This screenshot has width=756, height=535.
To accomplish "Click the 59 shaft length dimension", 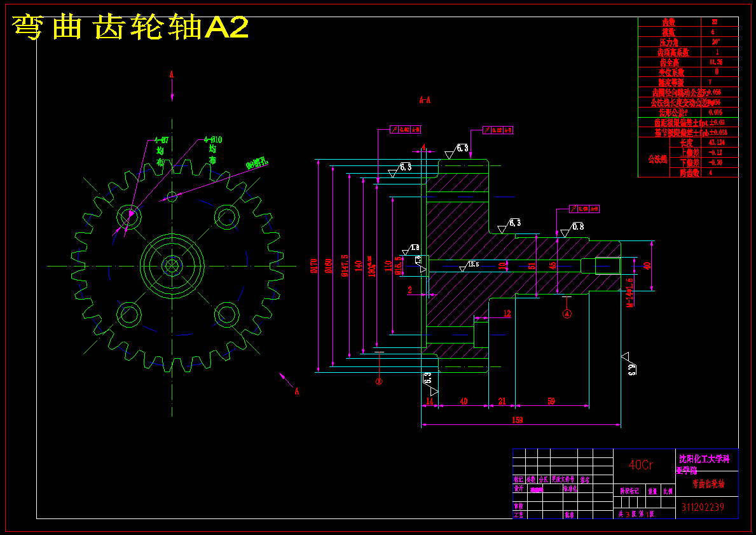I will pos(551,401).
